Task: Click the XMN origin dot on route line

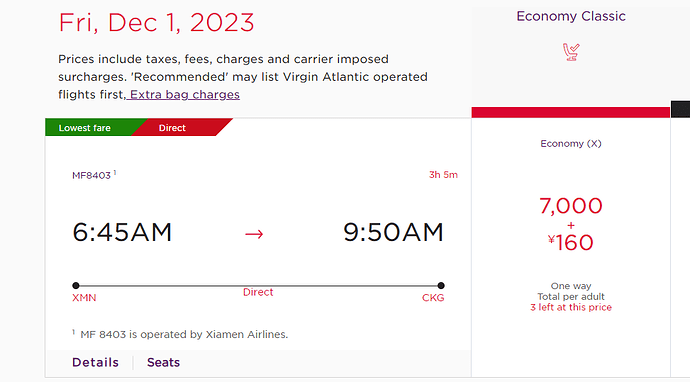Action: coord(76,286)
